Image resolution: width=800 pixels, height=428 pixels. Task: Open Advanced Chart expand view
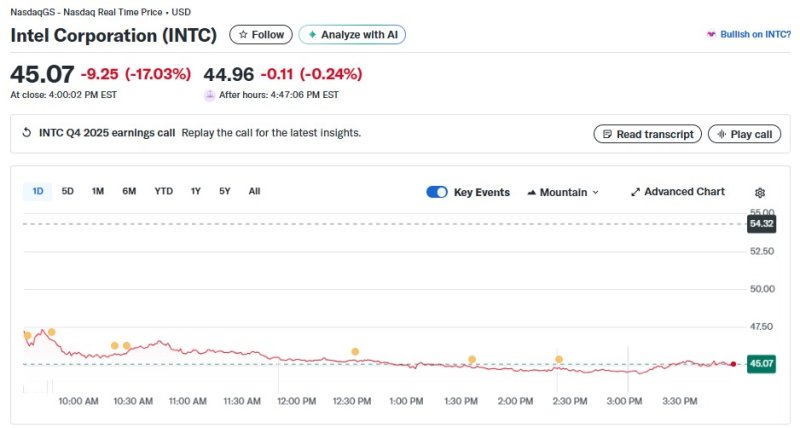tap(677, 192)
